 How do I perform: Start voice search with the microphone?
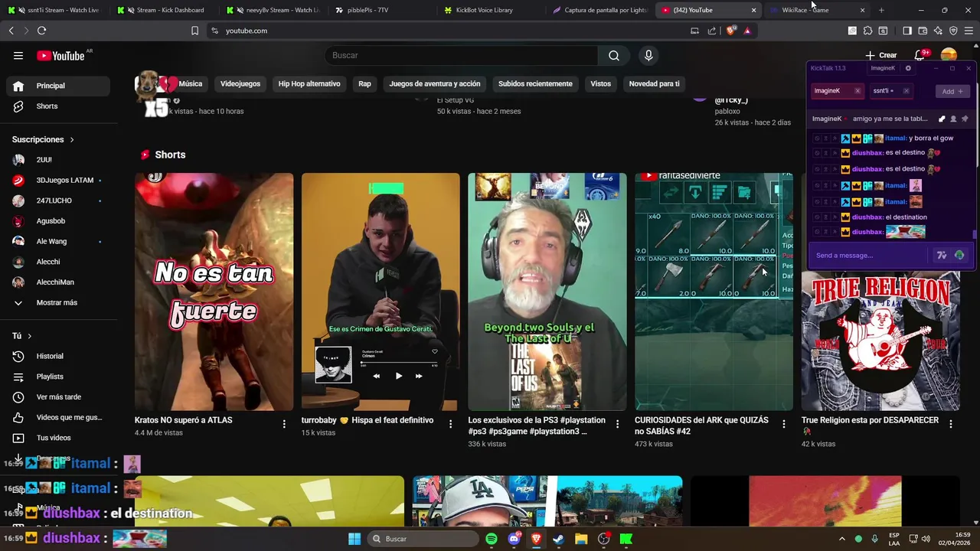tap(648, 55)
